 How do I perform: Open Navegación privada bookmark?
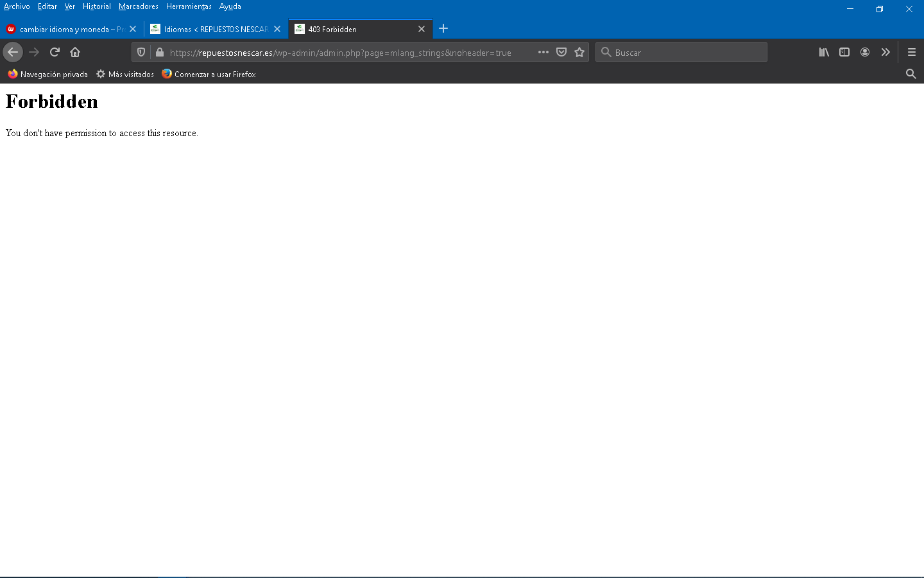[47, 74]
